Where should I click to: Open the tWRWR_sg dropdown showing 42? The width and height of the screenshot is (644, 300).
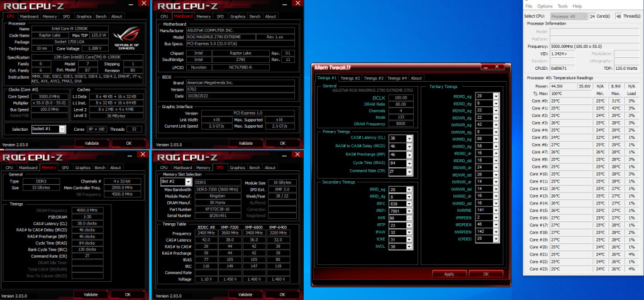click(497, 125)
